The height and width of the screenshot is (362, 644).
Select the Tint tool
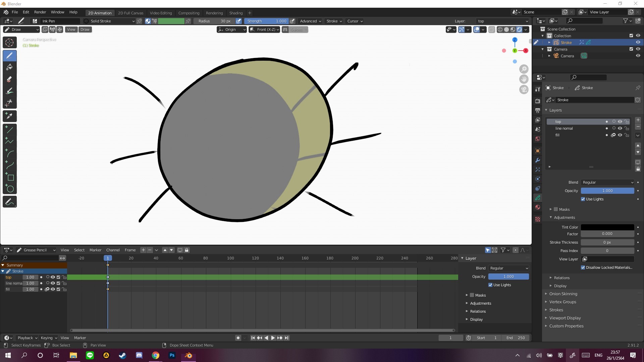(10, 91)
